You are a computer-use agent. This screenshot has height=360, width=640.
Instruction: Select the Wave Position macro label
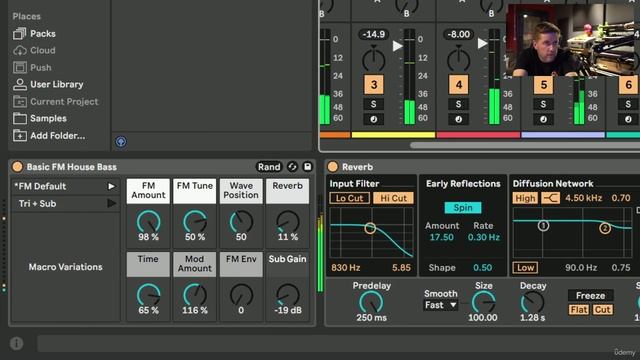(241, 191)
